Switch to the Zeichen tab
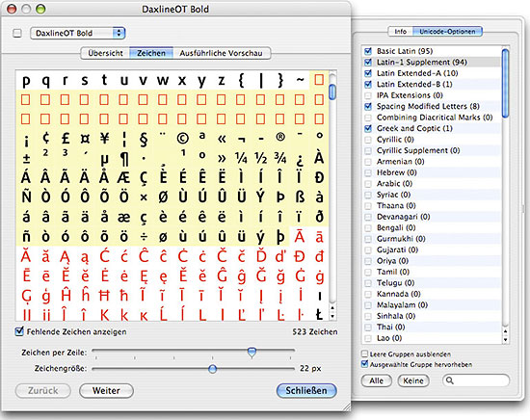Viewport: 530px width, 420px height. [151, 53]
